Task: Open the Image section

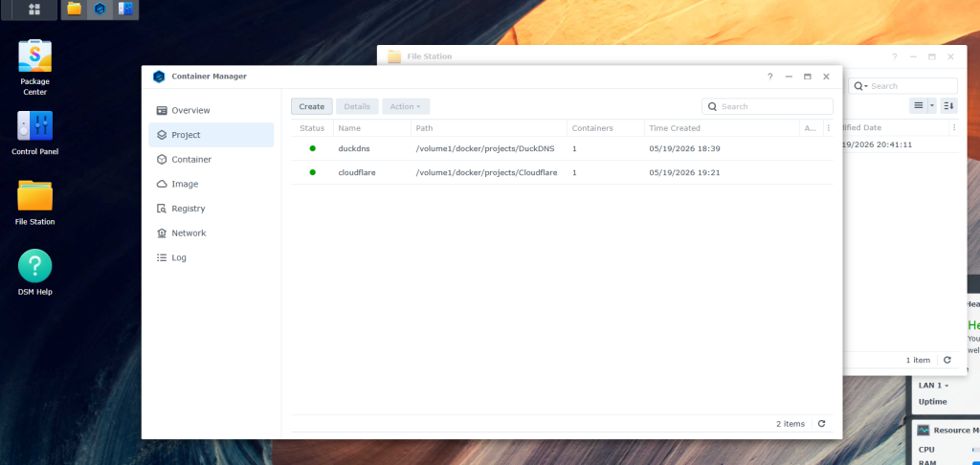Action: point(212,184)
